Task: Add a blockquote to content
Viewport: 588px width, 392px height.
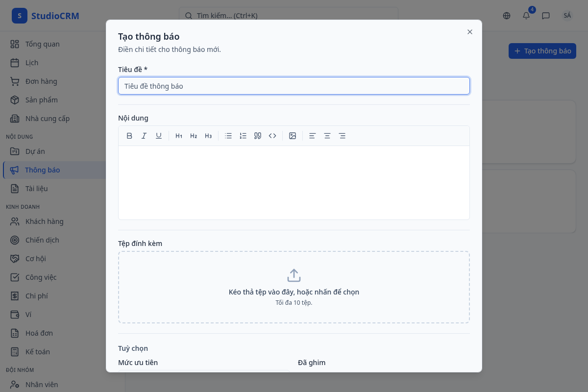Action: 258,136
